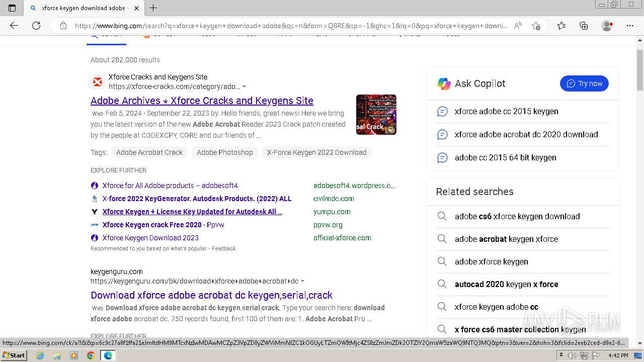Open the network tray icon
This screenshot has height=362, width=644.
pos(583,356)
